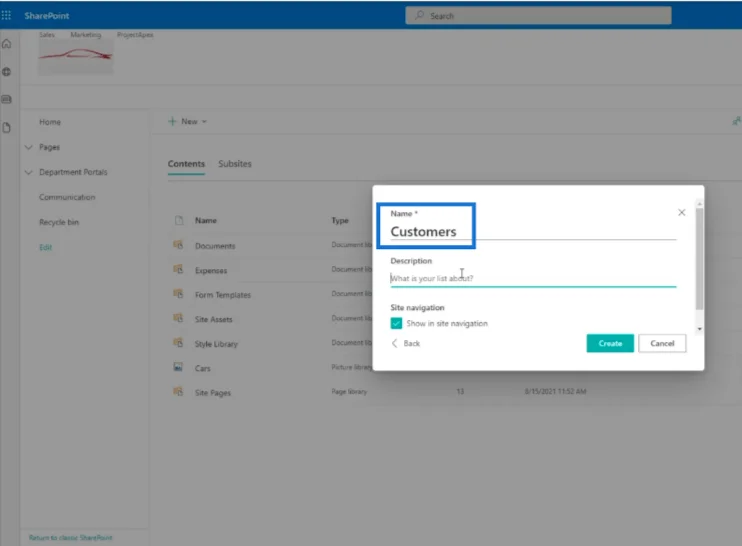Click the Cars picture library icon
742x546 pixels.
coord(178,367)
